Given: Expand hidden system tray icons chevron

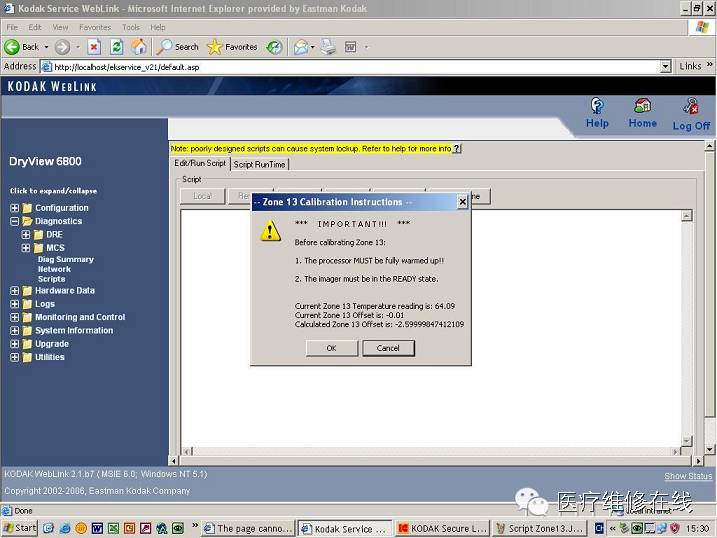Looking at the screenshot, I should click(x=612, y=529).
